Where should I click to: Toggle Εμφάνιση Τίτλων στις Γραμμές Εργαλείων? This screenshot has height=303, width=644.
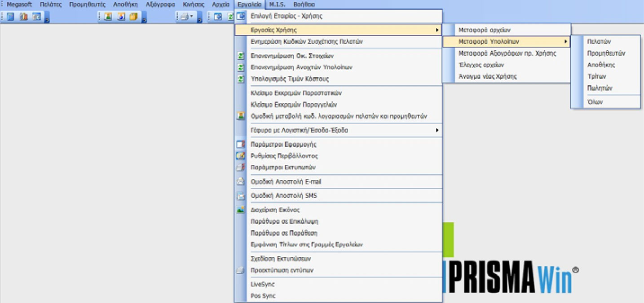click(x=306, y=245)
